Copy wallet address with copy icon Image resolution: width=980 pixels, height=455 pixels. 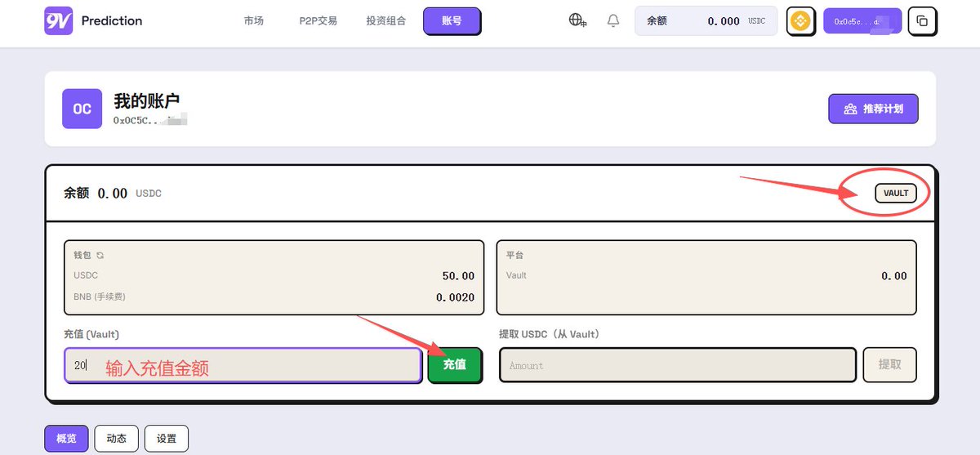922,21
